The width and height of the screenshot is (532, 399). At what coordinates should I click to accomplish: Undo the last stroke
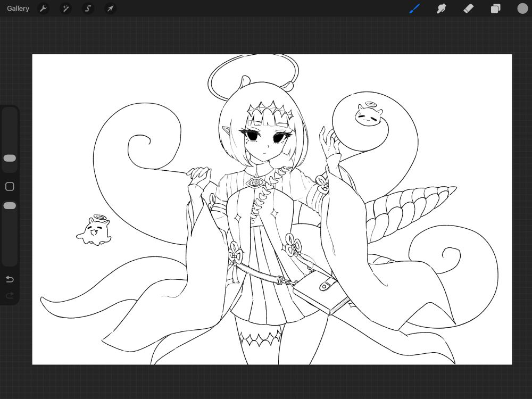pyautogui.click(x=10, y=279)
